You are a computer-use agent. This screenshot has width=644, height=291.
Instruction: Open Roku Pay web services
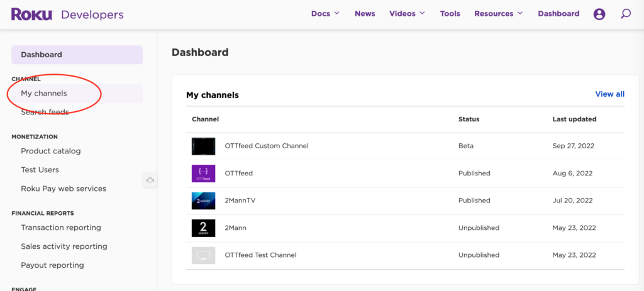(x=64, y=189)
